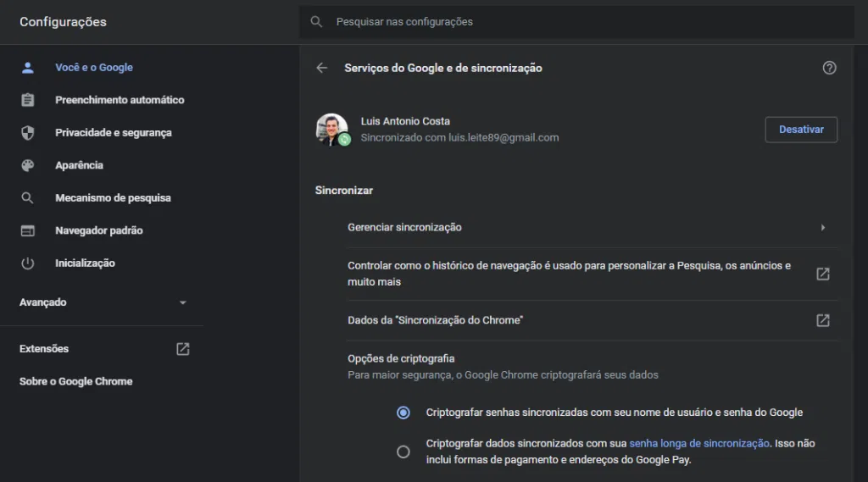This screenshot has height=482, width=868.
Task: Click the search icon in the settings search bar
Action: pos(316,22)
